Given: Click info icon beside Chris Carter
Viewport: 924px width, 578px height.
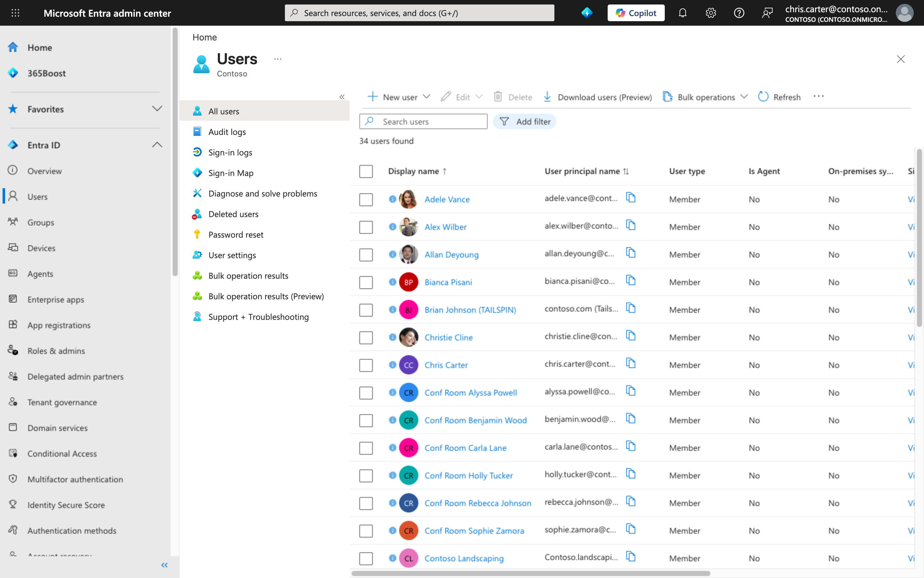Looking at the screenshot, I should [x=392, y=365].
